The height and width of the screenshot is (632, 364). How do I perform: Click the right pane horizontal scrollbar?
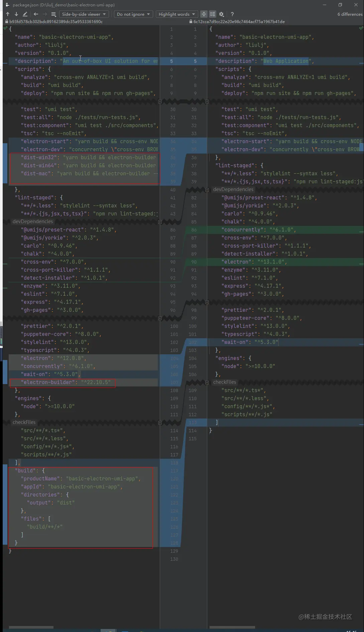tap(232, 627)
